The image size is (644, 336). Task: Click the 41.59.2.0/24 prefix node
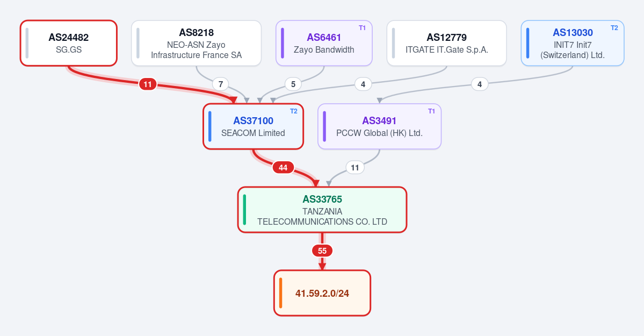pyautogui.click(x=322, y=293)
